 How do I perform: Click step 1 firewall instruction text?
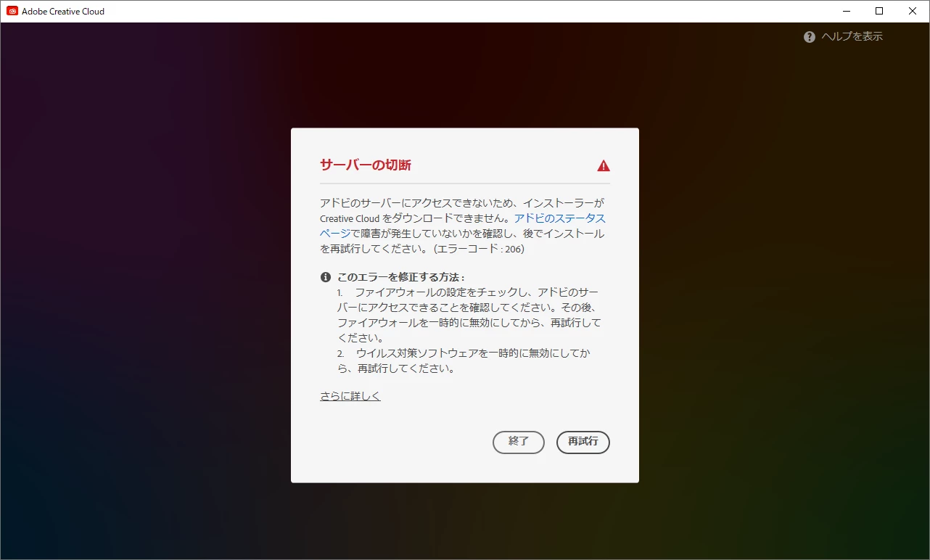469,315
